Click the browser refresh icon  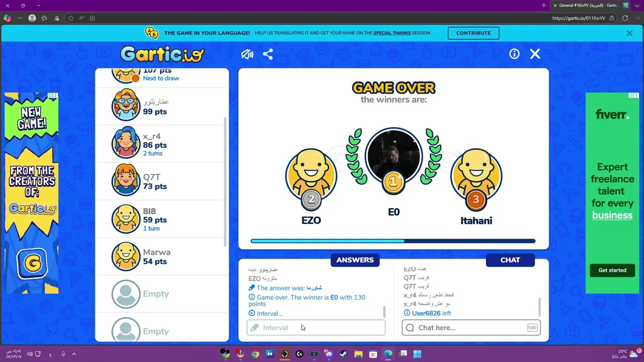(x=625, y=18)
